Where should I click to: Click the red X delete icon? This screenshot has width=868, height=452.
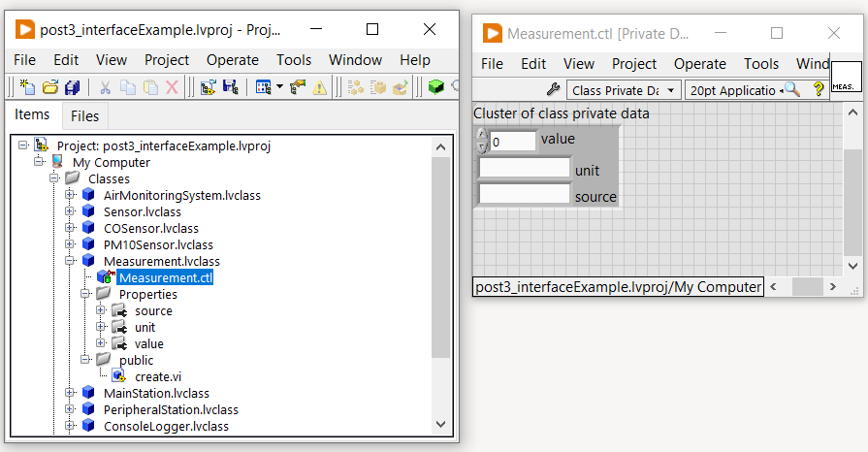click(x=172, y=88)
